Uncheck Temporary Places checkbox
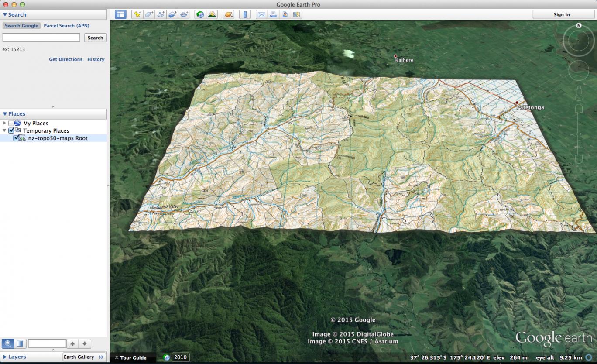The height and width of the screenshot is (364, 597). tap(11, 130)
